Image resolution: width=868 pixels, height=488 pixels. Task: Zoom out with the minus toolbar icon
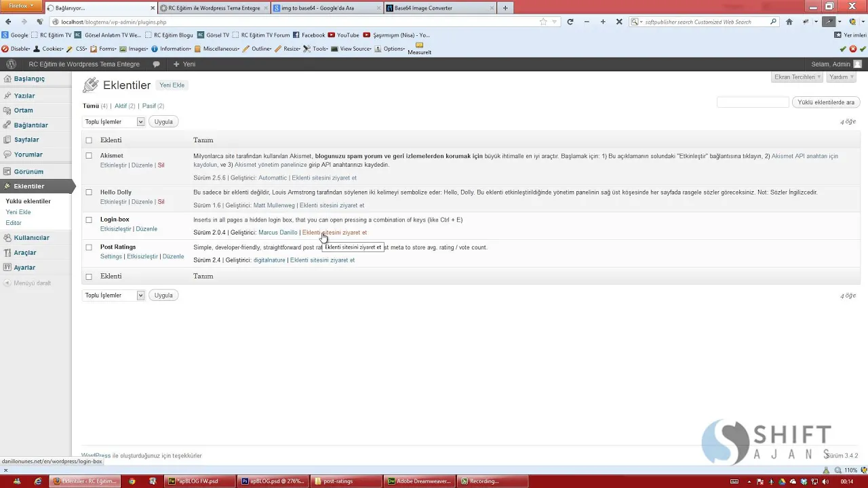point(587,22)
